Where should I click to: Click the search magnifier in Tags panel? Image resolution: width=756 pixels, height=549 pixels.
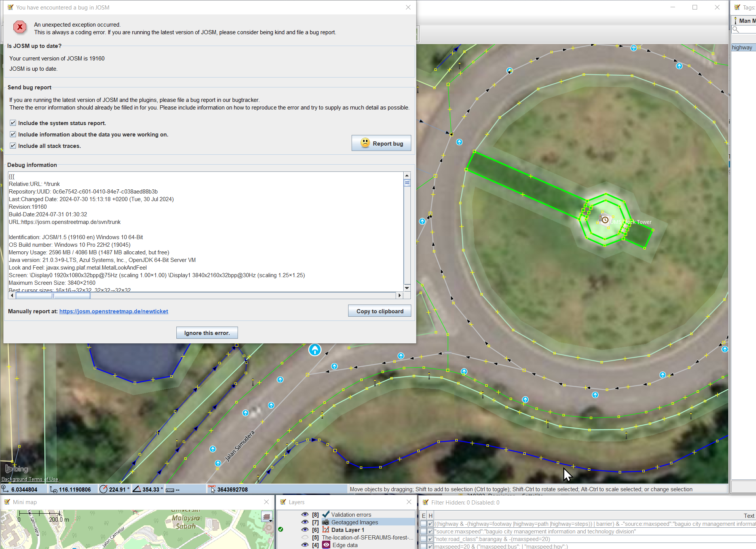point(736,29)
